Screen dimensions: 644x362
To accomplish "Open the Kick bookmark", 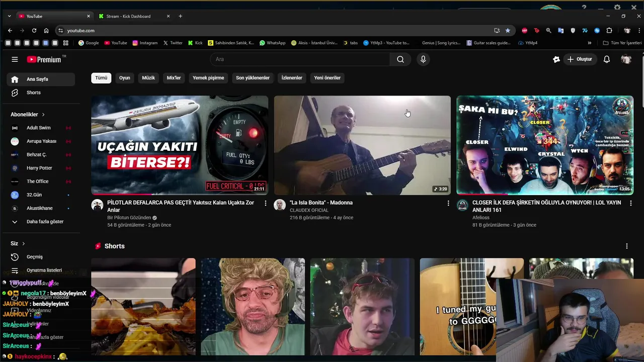I will click(195, 43).
